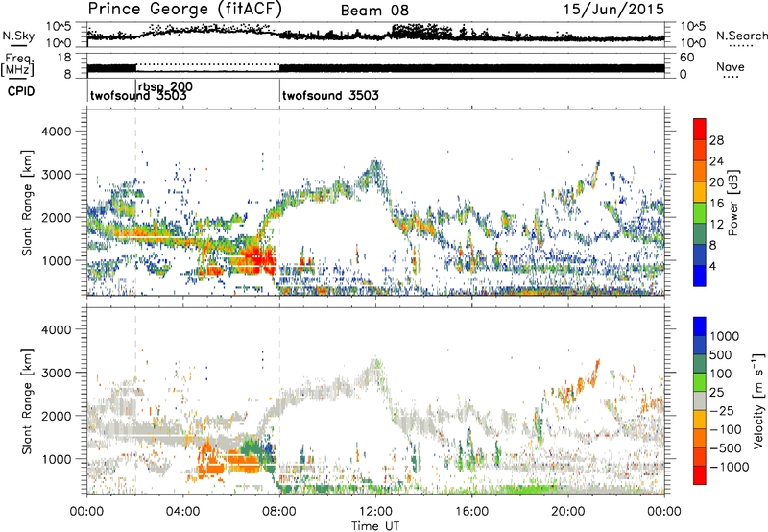Viewport: 768px width, 532px height.
Task: Click the 'Power [dB]' colorbar label
Action: 732,203
